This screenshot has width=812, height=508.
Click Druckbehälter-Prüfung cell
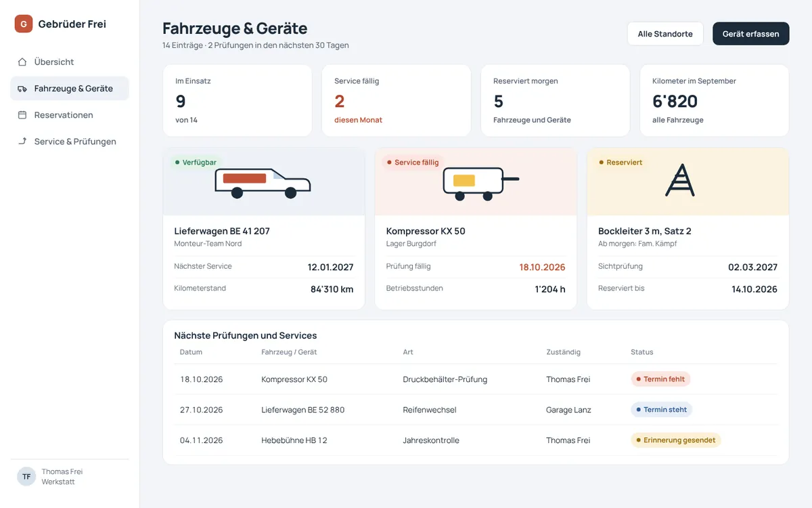coord(445,379)
